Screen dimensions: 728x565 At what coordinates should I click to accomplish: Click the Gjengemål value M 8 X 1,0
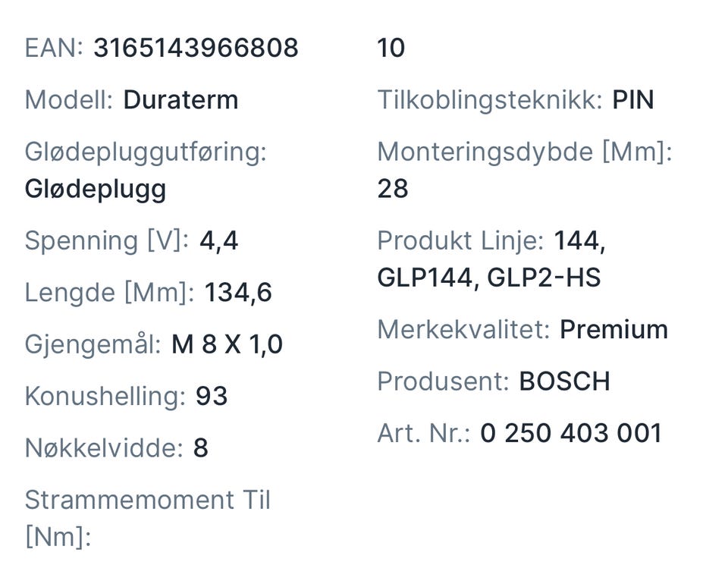(x=227, y=344)
